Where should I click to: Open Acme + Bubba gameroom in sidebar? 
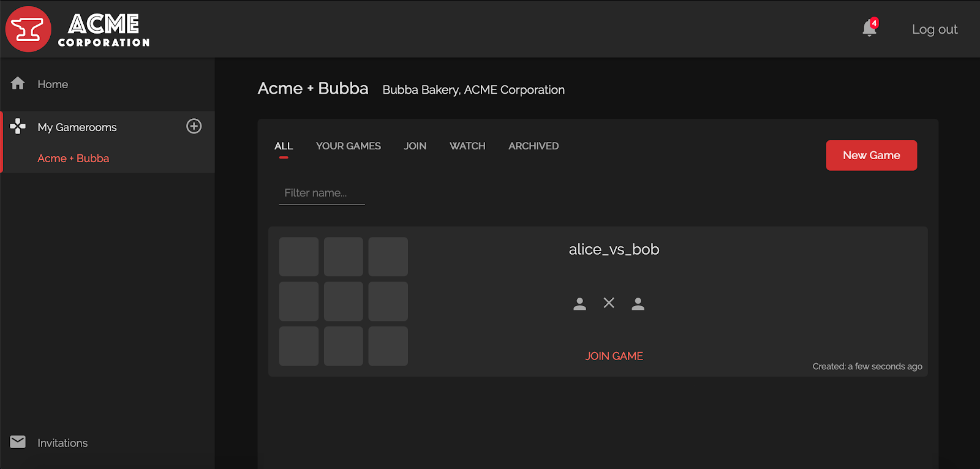(73, 159)
